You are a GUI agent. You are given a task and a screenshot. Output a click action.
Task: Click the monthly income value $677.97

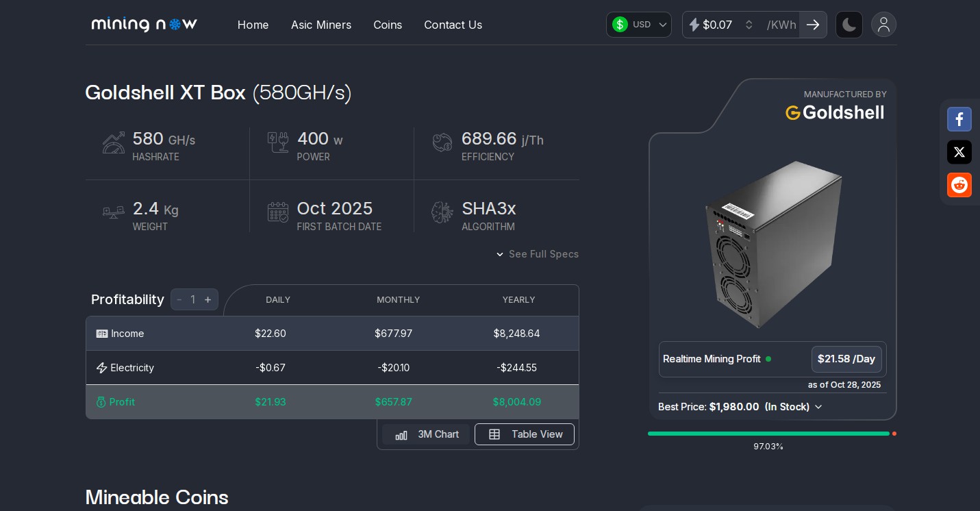point(394,334)
